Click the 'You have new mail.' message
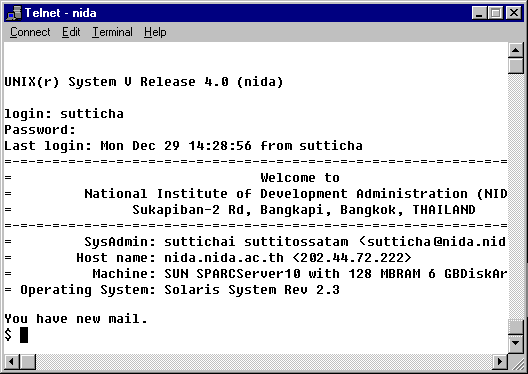528x374 pixels. click(x=76, y=318)
